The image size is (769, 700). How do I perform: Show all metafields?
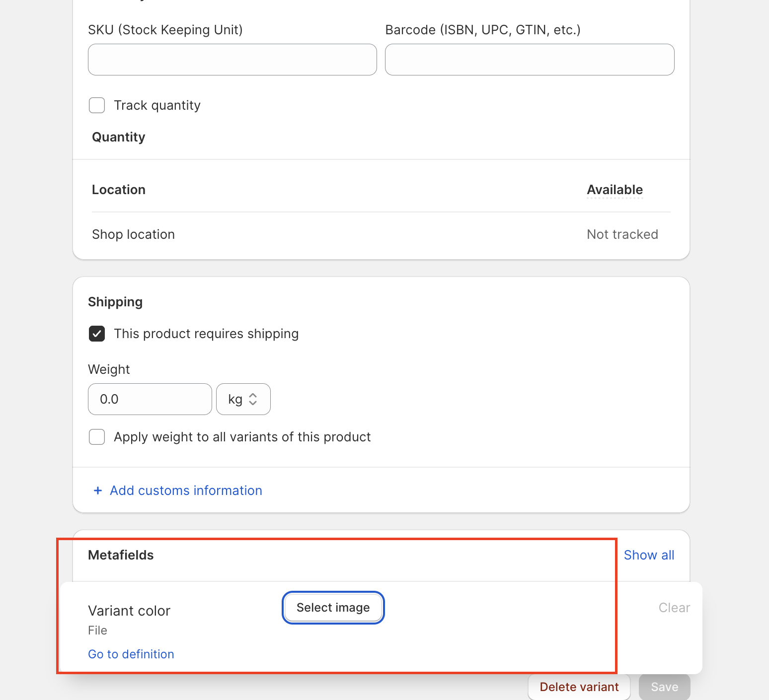(x=648, y=555)
